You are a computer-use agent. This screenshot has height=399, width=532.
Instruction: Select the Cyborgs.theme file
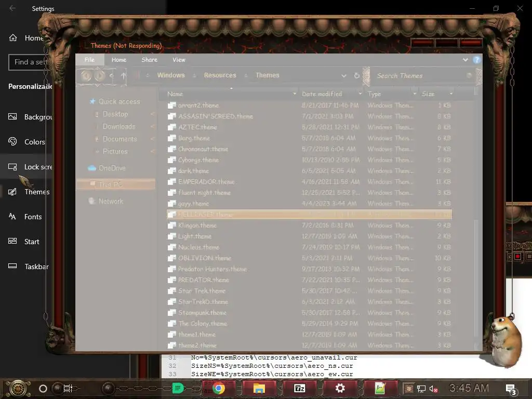pos(309,160)
